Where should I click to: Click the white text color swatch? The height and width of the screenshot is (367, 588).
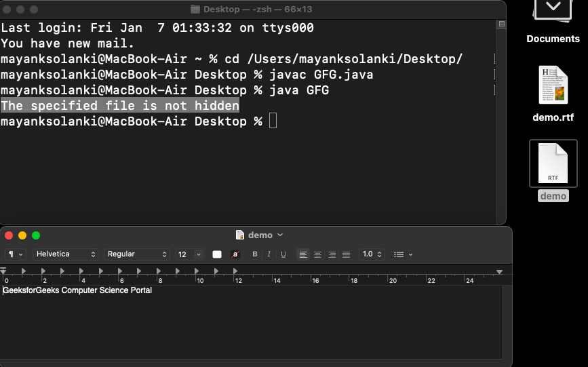(x=217, y=254)
